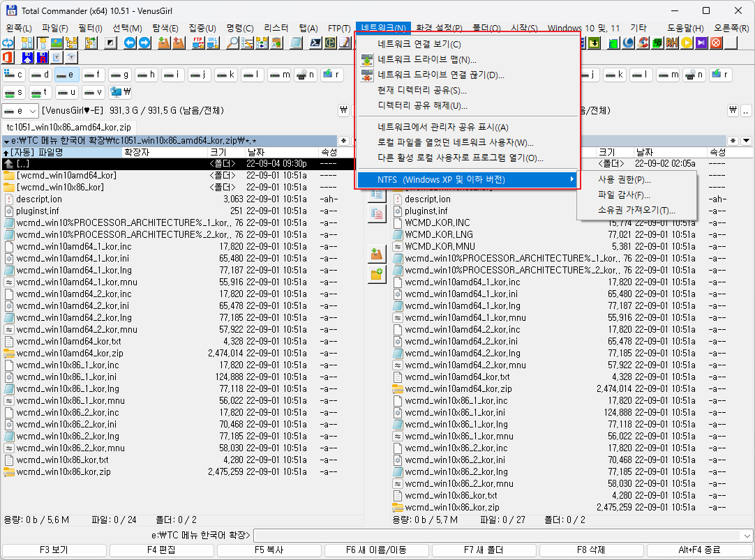Open thumbnail image view from toolbar
The image size is (755, 560).
(57, 43)
